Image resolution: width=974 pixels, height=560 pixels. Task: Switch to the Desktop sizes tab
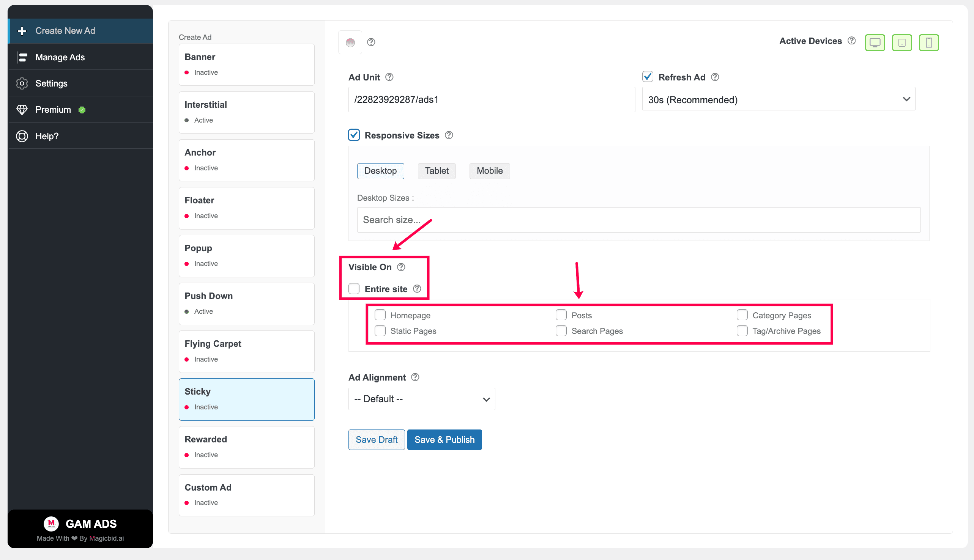[380, 171]
